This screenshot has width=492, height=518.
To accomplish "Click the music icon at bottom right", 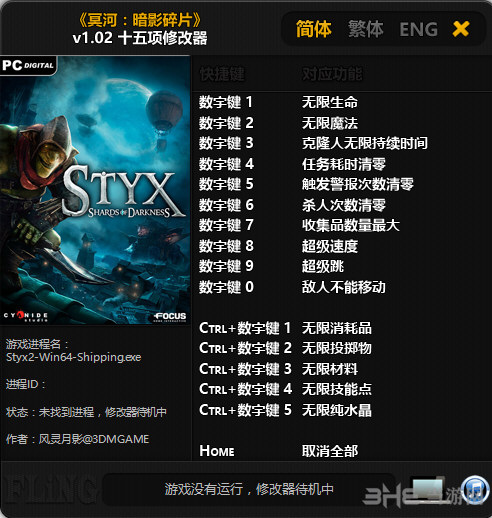I will pos(476,490).
